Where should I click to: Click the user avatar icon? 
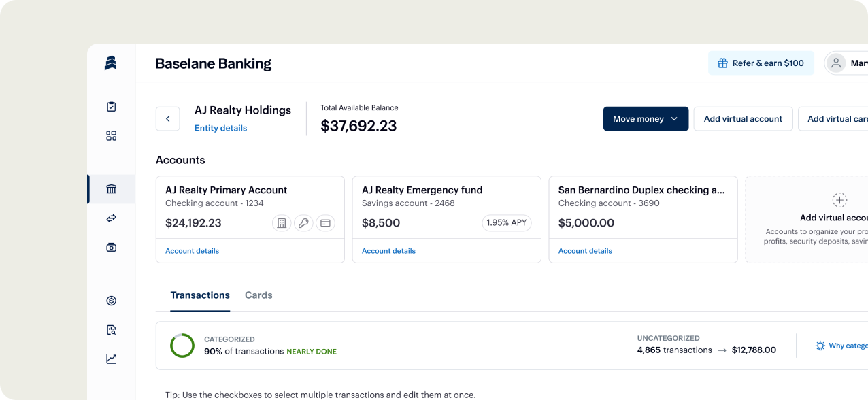(x=835, y=63)
